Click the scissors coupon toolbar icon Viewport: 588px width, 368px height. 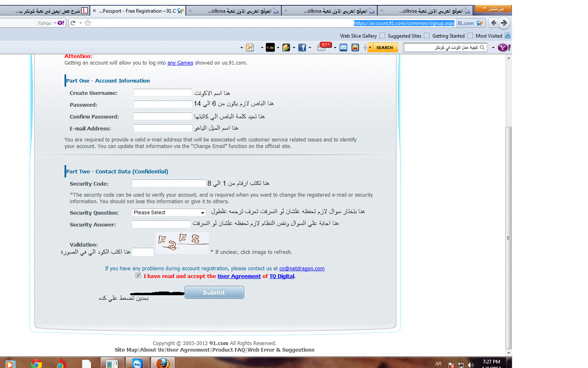click(250, 47)
